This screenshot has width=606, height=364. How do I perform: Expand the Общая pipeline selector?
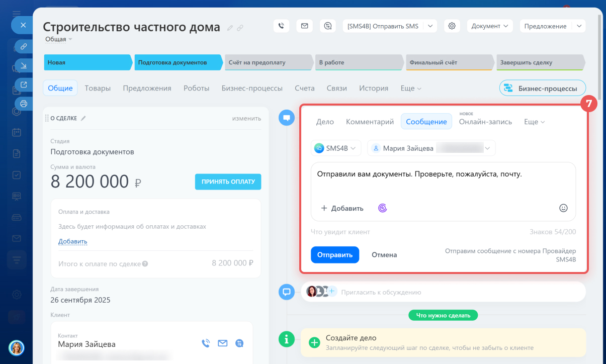tap(59, 39)
